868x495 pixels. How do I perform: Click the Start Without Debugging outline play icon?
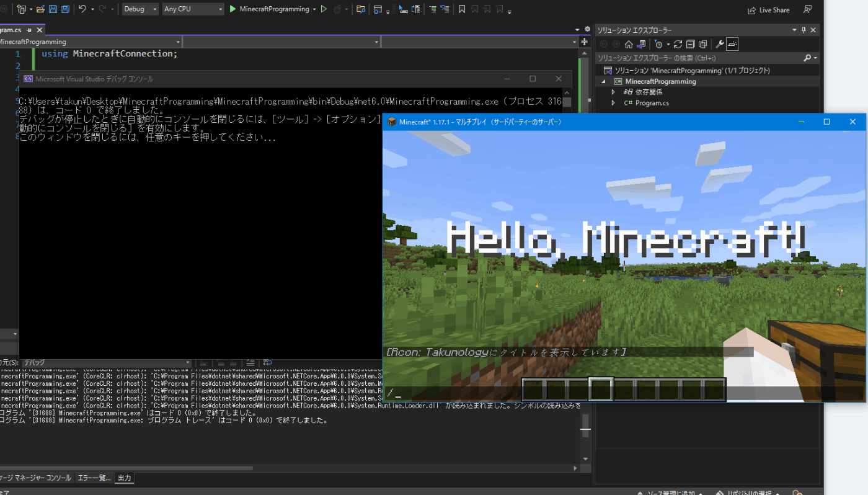(x=324, y=9)
